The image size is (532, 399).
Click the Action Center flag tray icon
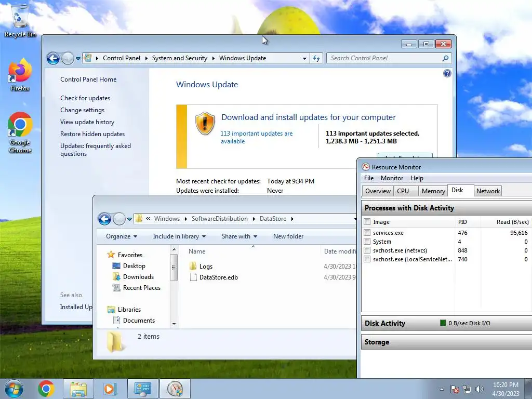455,389
